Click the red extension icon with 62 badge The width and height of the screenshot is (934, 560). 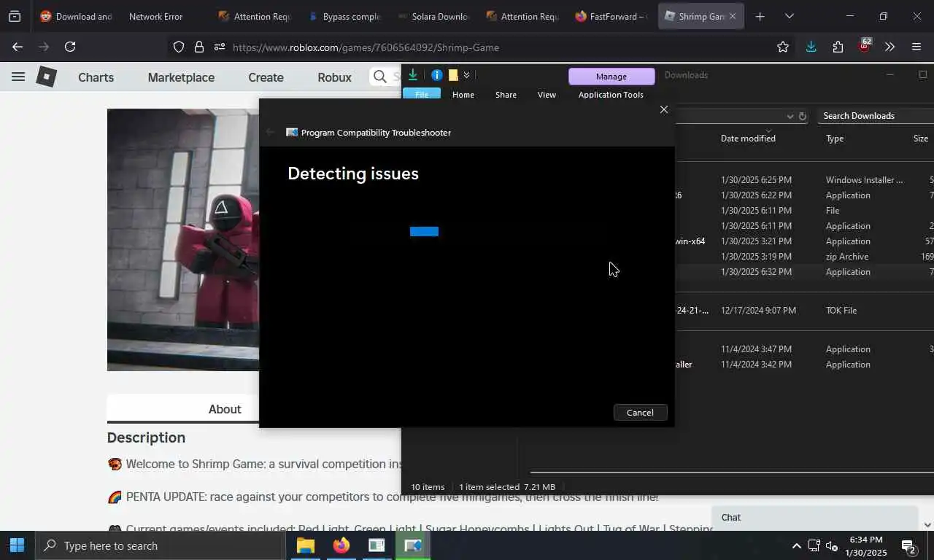(x=865, y=45)
